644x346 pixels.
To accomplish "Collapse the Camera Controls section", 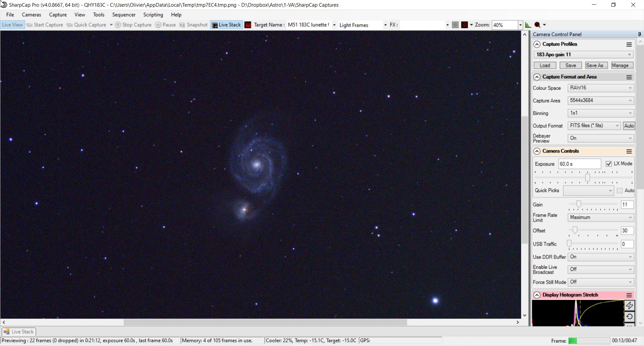I will pyautogui.click(x=537, y=151).
